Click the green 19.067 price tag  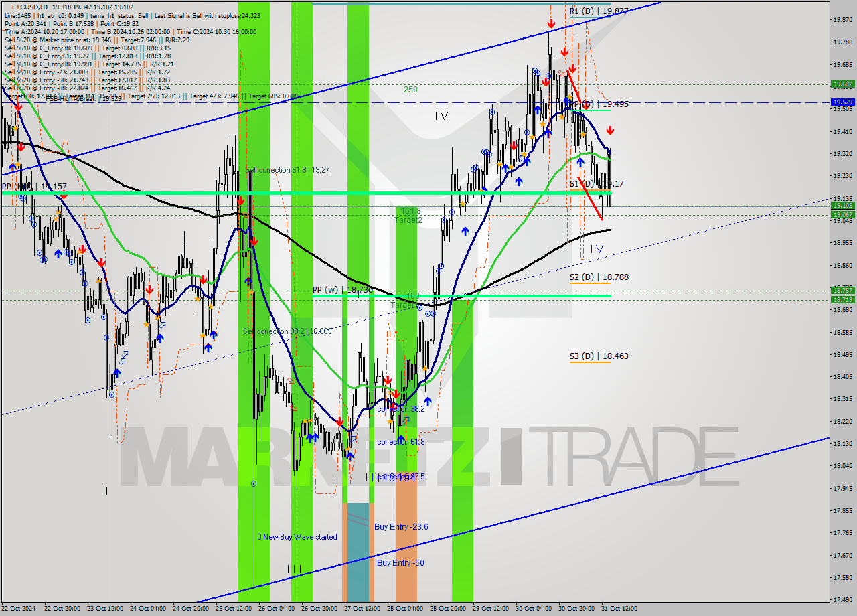click(842, 214)
